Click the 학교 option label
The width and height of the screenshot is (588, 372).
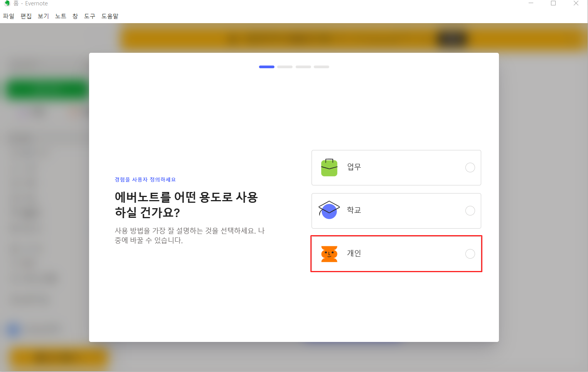[x=354, y=210]
